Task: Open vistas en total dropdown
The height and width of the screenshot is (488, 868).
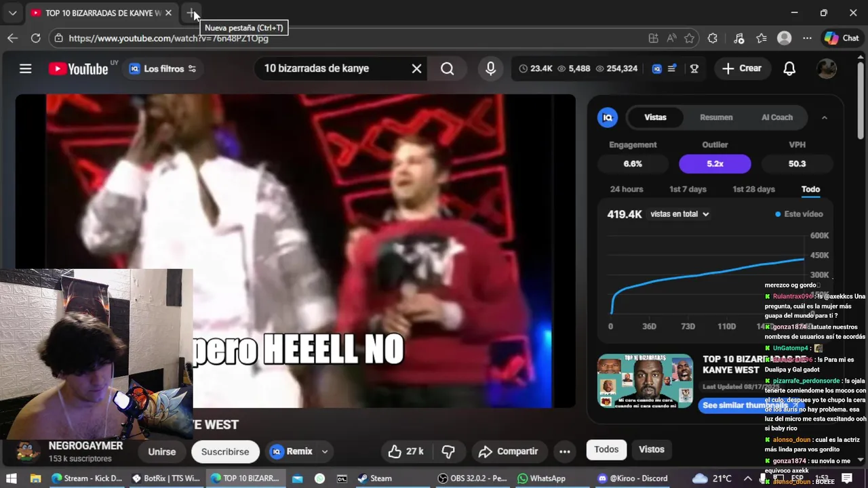Action: (679, 214)
